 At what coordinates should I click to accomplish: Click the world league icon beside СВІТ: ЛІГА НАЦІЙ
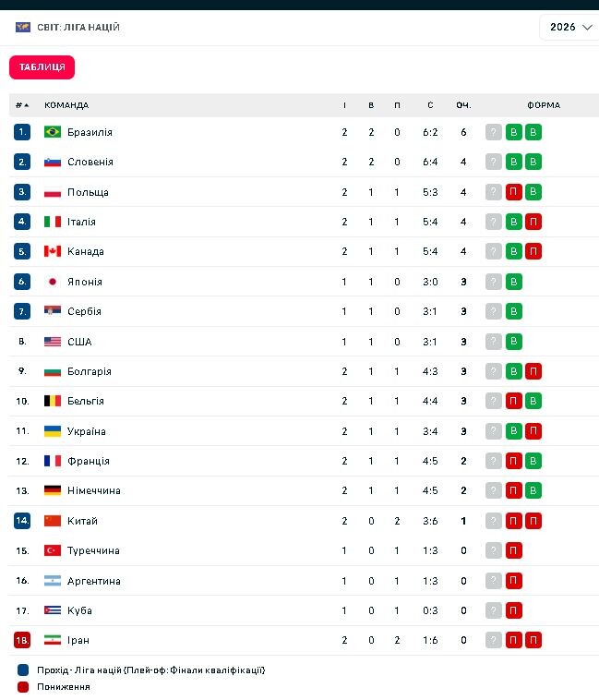click(23, 27)
